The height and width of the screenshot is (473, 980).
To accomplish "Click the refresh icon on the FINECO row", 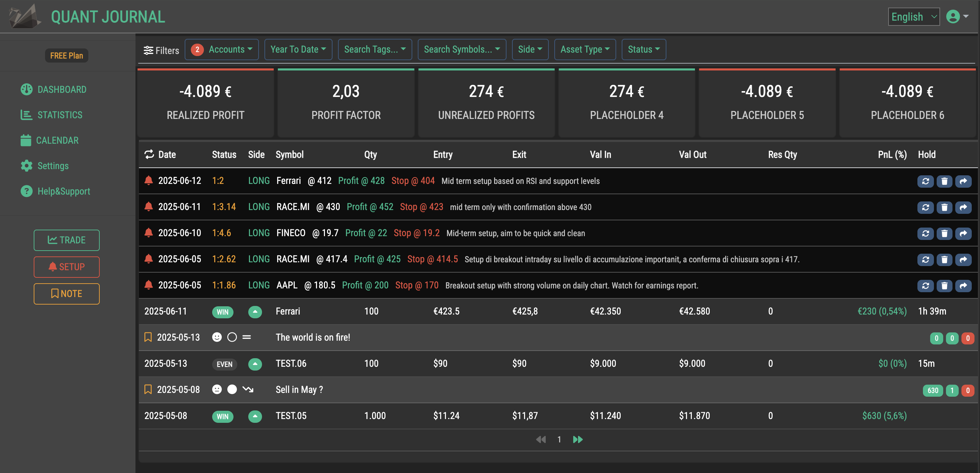I will [925, 233].
